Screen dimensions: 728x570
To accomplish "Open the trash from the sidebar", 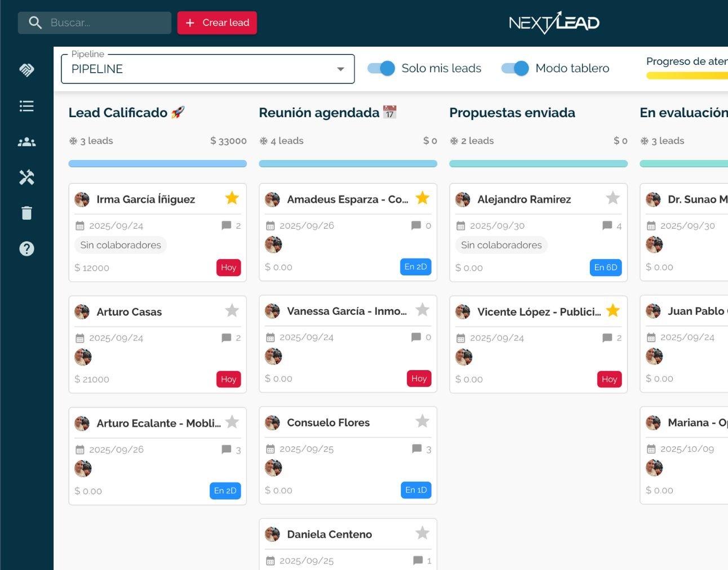I will (x=26, y=213).
